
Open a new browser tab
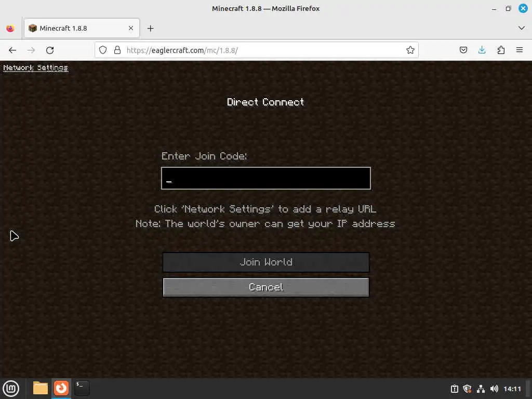click(x=150, y=29)
